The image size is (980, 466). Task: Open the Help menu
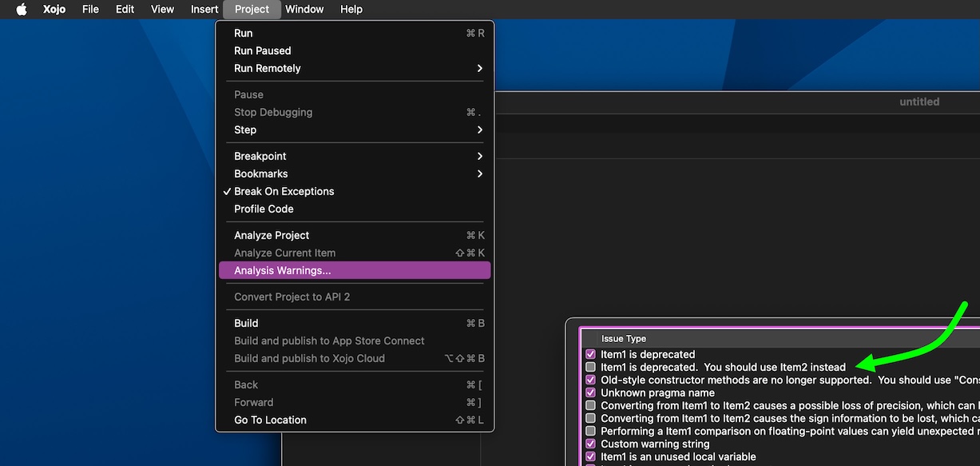tap(351, 10)
